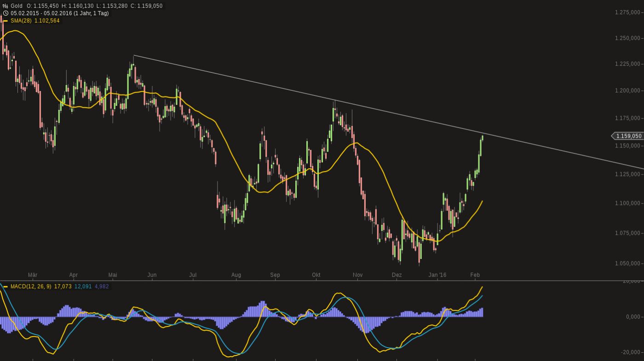Click the 0,000 level label on the MACD axis
The width and height of the screenshot is (644, 361).
tap(633, 317)
